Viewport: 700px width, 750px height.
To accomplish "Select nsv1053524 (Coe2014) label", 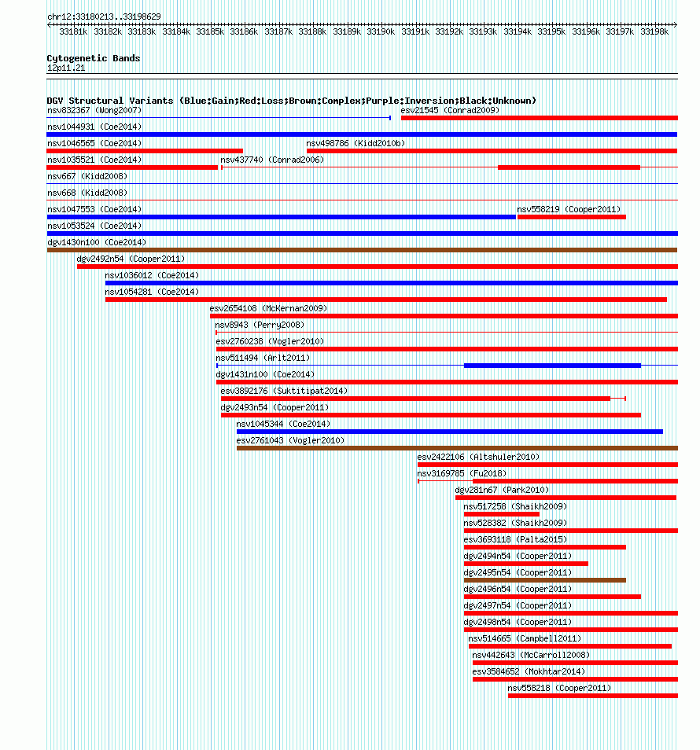I will click(94, 226).
